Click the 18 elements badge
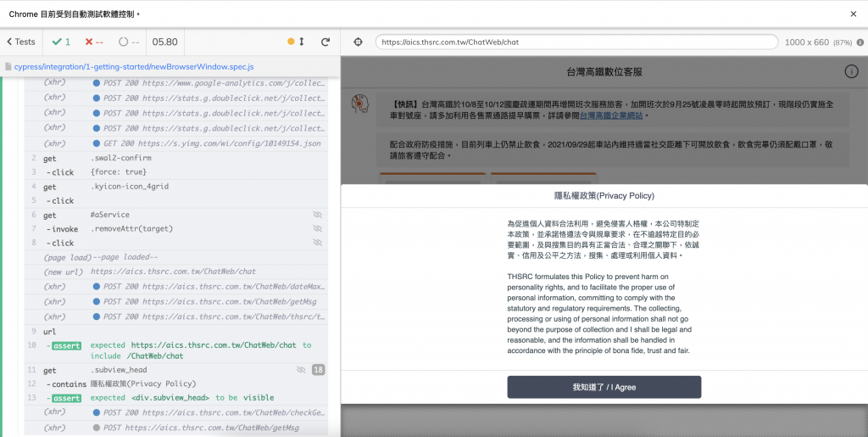This screenshot has width=868, height=437. click(x=319, y=369)
